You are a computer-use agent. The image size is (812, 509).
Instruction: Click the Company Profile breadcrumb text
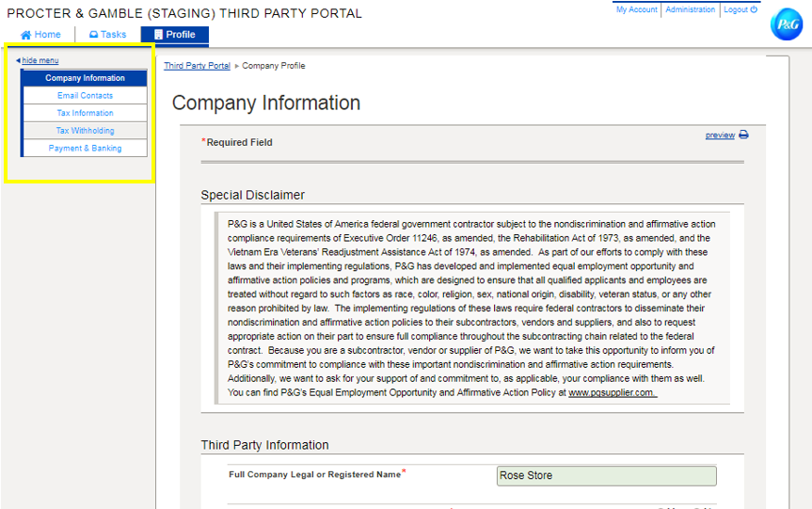pos(274,66)
